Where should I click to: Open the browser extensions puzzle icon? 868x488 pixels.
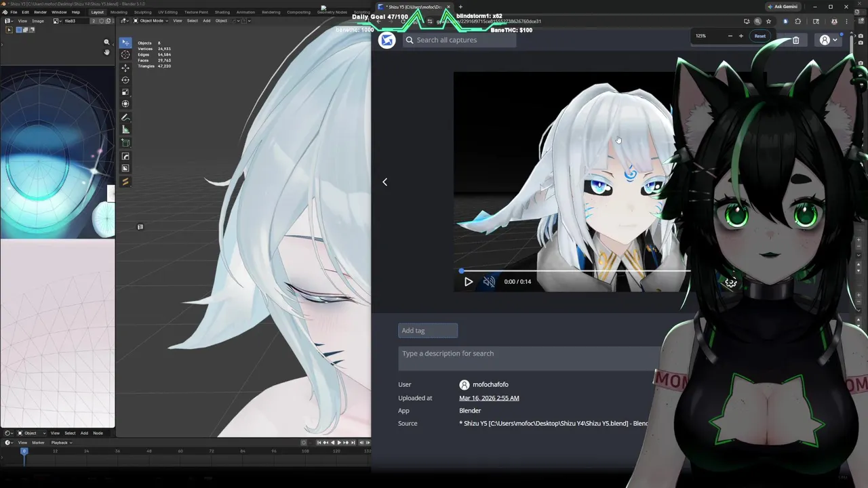797,21
